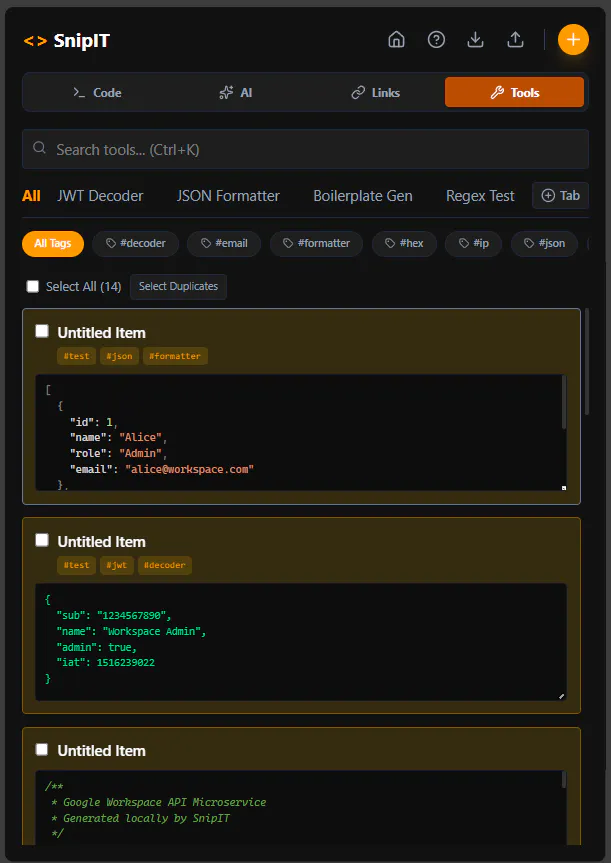
Task: Tick checkbox of the JSON formatter item
Action: pos(42,331)
